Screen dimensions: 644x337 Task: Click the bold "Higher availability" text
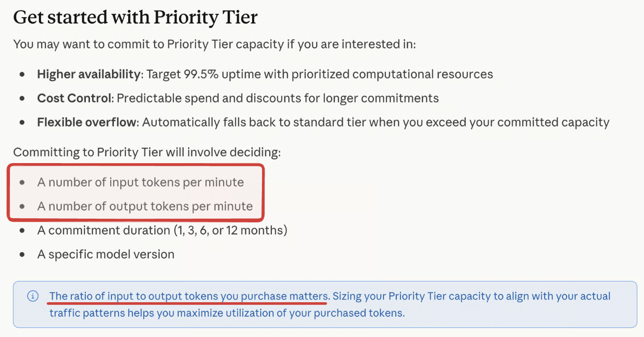(x=89, y=74)
